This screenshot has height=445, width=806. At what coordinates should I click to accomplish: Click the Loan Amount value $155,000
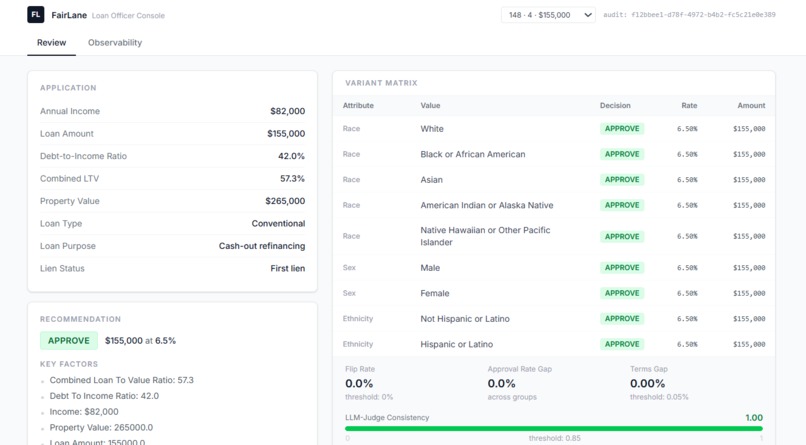point(286,134)
